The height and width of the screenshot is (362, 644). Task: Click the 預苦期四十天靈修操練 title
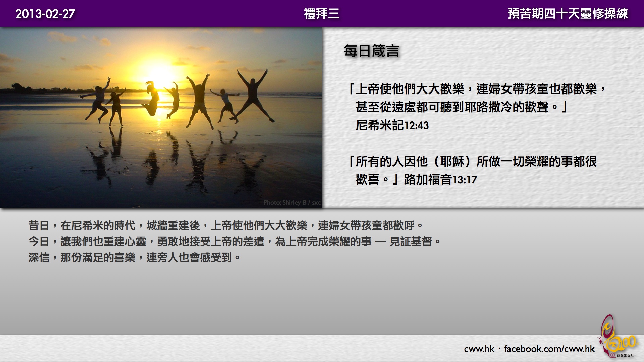point(568,14)
